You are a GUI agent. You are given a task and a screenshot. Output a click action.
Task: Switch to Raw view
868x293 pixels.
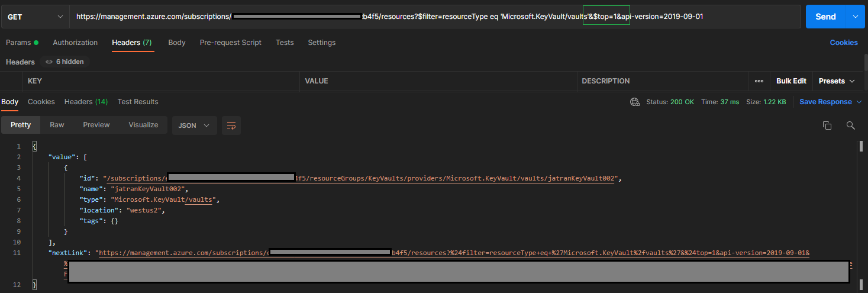(57, 125)
